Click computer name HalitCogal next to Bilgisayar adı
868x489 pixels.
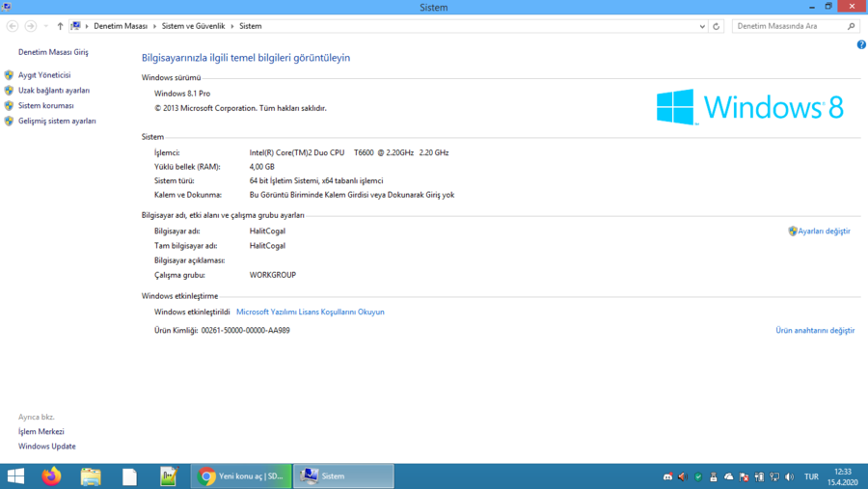[x=267, y=231]
